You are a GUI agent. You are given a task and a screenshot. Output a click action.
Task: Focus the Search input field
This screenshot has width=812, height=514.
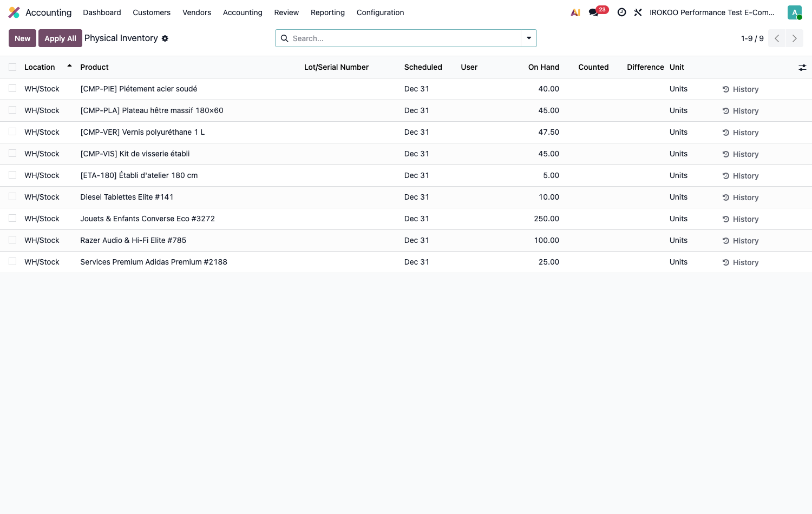click(405, 38)
